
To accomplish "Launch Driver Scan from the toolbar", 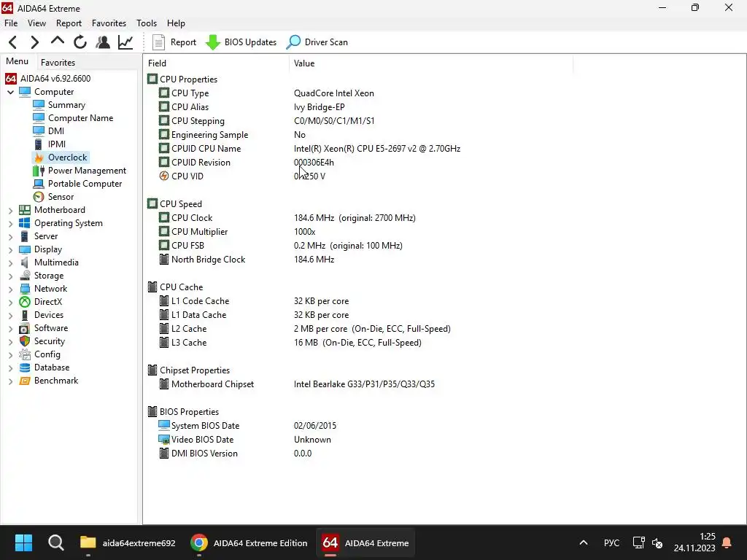I will [317, 42].
